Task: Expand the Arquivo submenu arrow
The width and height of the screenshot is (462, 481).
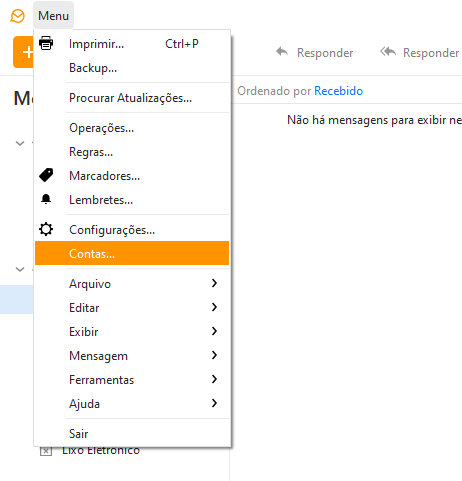Action: 214,283
